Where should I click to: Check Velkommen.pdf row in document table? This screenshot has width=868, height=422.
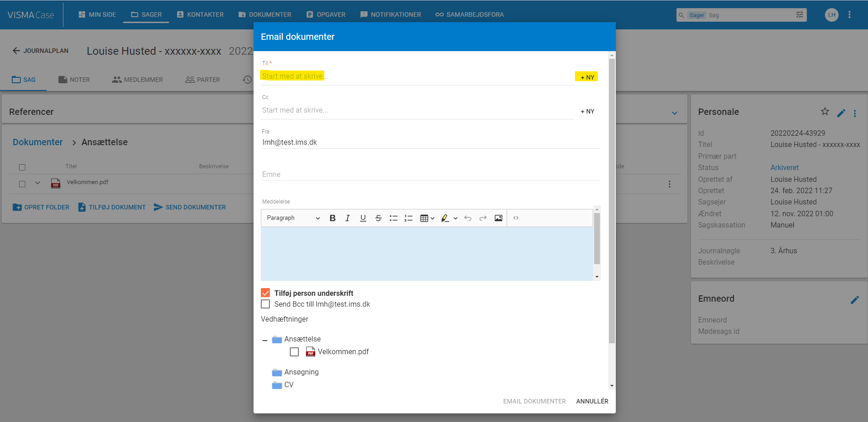coord(22,184)
